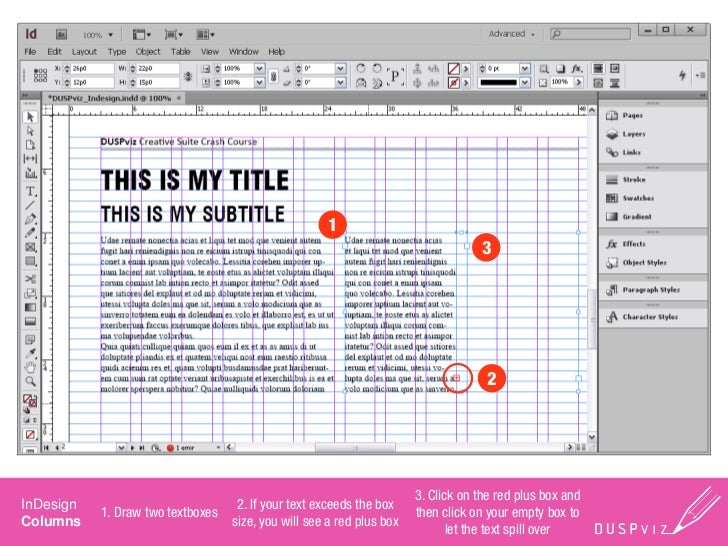Click the fx effects icon in the control bar

577,69
